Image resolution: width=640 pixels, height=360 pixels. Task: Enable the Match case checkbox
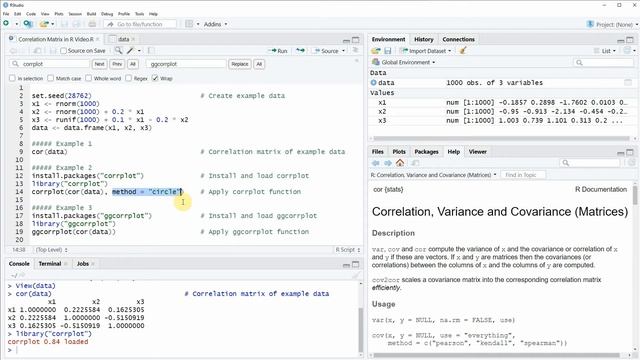point(51,78)
